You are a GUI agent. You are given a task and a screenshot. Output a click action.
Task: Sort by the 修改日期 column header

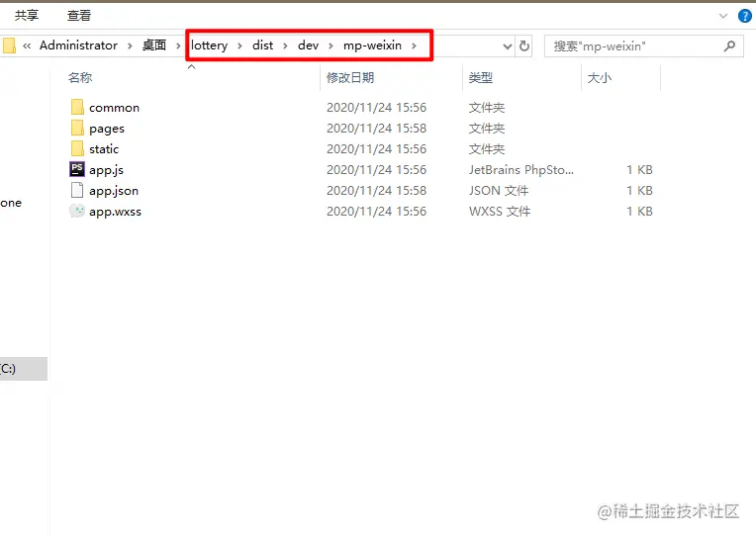[x=350, y=77]
